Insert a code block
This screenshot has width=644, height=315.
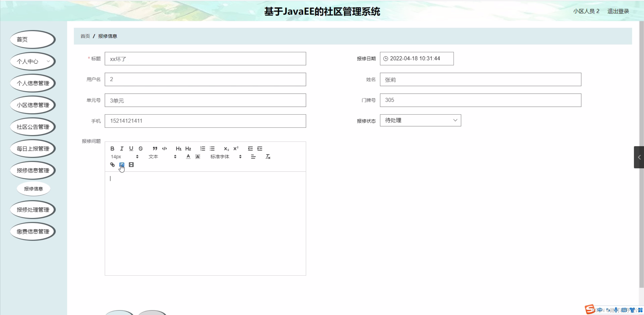tap(164, 148)
